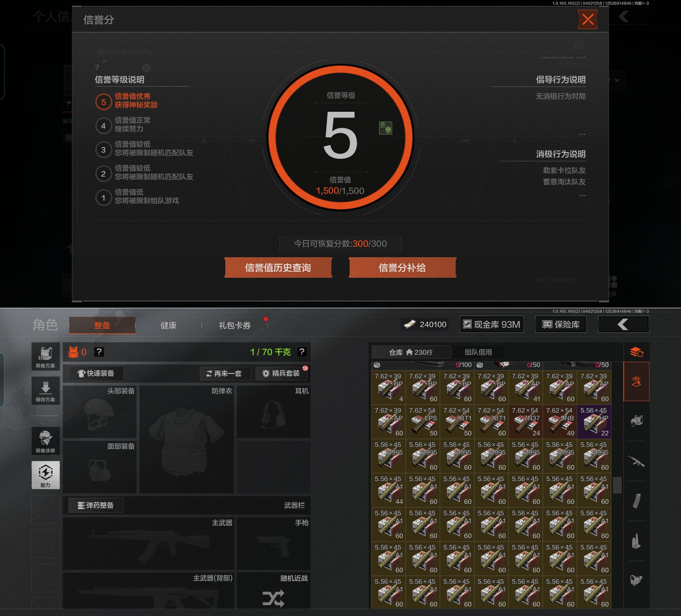The image size is (681, 616).
Task: Switch to the 健康 tab
Action: coord(168,325)
